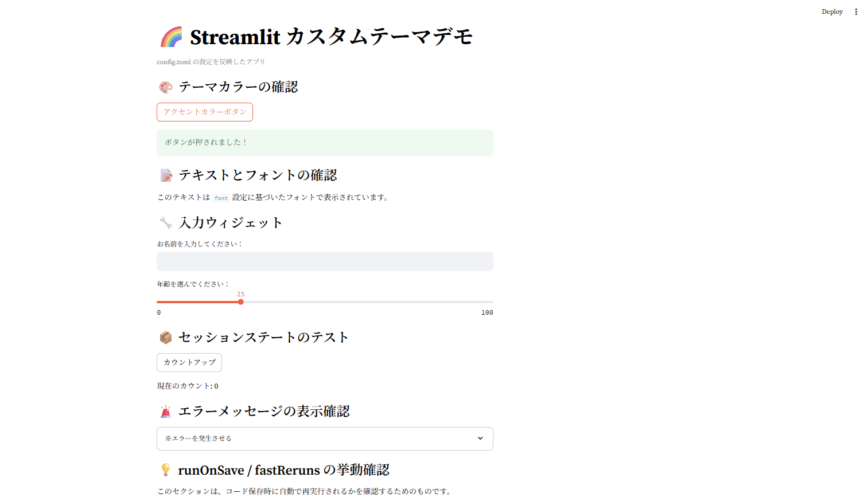
Task: Click the lightbulb icon beside runOnSave / fastReruns
Action: (166, 469)
